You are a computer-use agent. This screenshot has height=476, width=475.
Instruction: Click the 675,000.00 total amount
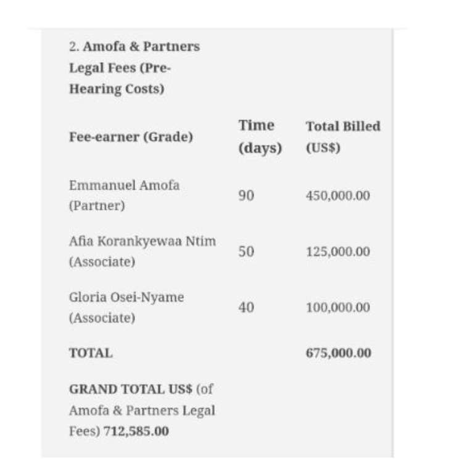pyautogui.click(x=338, y=353)
